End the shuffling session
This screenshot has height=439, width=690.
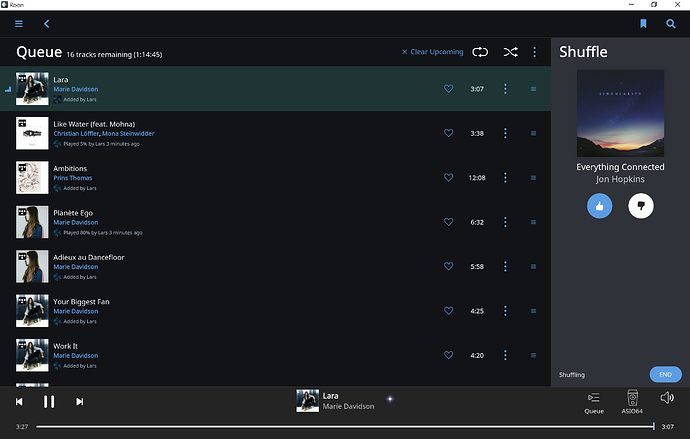pos(665,374)
